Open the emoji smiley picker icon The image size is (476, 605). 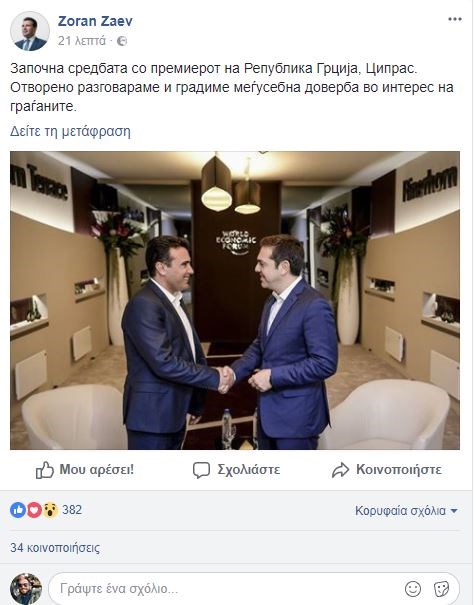pos(413,589)
